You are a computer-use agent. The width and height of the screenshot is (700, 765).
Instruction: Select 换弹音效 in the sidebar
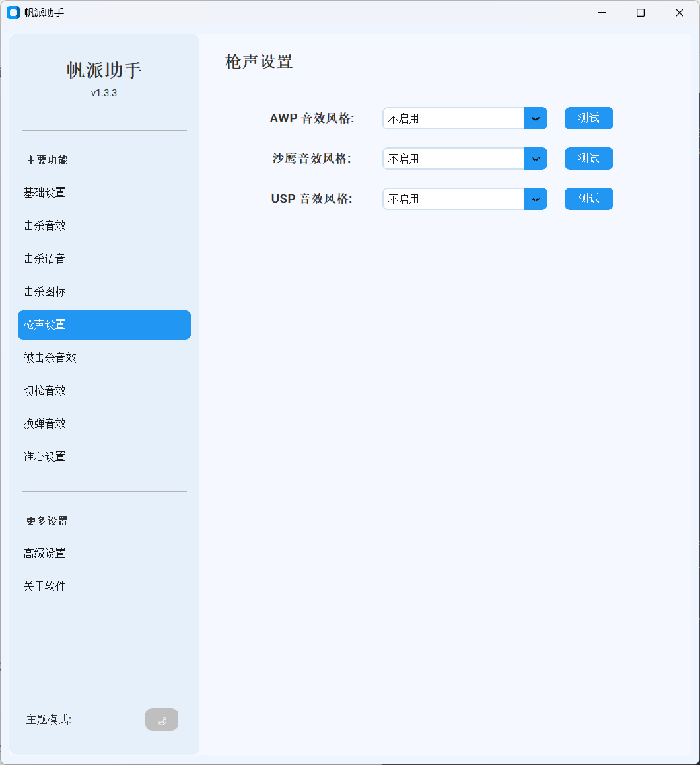coord(44,423)
